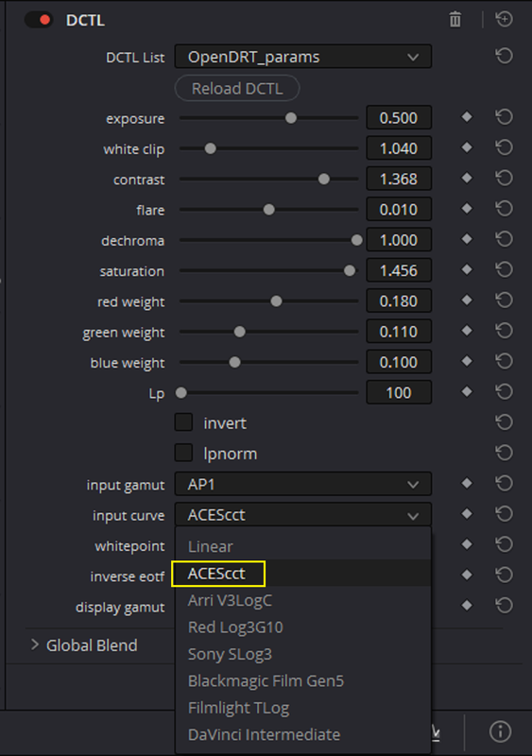The width and height of the screenshot is (532, 756).
Task: Click the reset-all icon in DCTL header
Action: [504, 19]
